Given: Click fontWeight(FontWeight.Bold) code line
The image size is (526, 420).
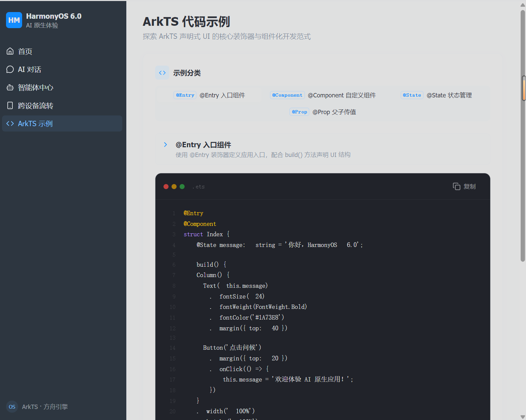Looking at the screenshot, I should point(258,307).
